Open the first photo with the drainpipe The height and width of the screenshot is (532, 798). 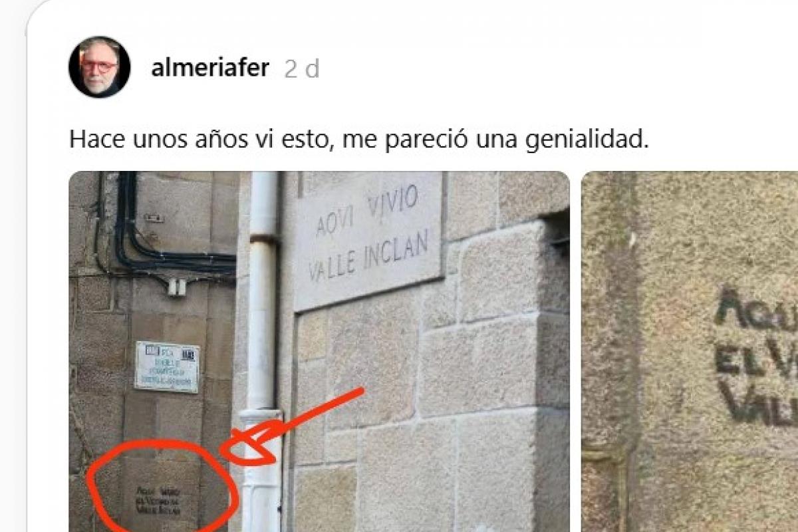(319, 351)
